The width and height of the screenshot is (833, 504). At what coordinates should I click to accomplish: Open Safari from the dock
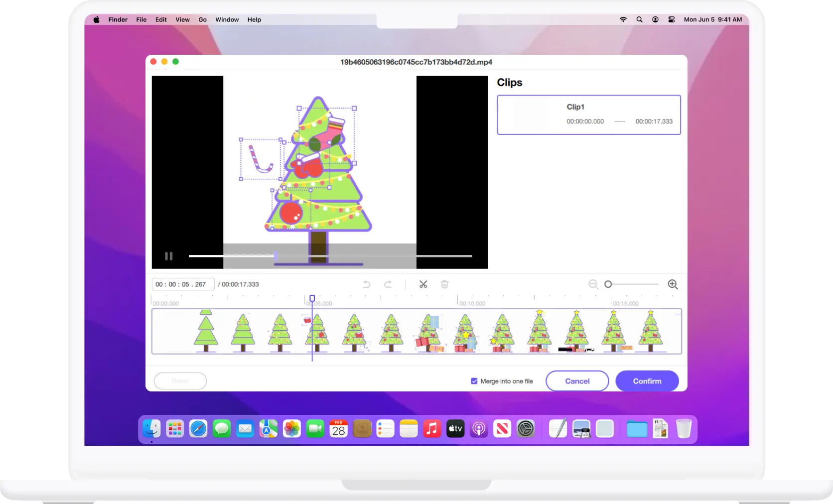(x=198, y=428)
